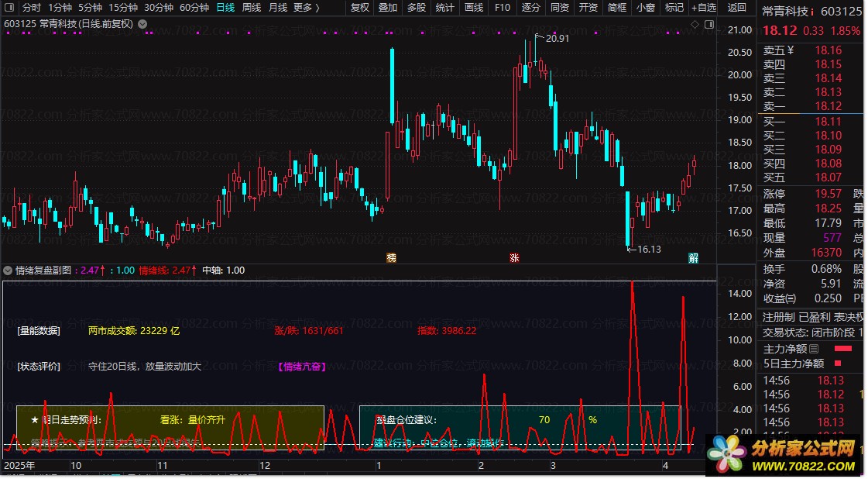Image resolution: width=868 pixels, height=479 pixels.
Task: Switch to 分时 intraday chart
Action: pos(32,7)
